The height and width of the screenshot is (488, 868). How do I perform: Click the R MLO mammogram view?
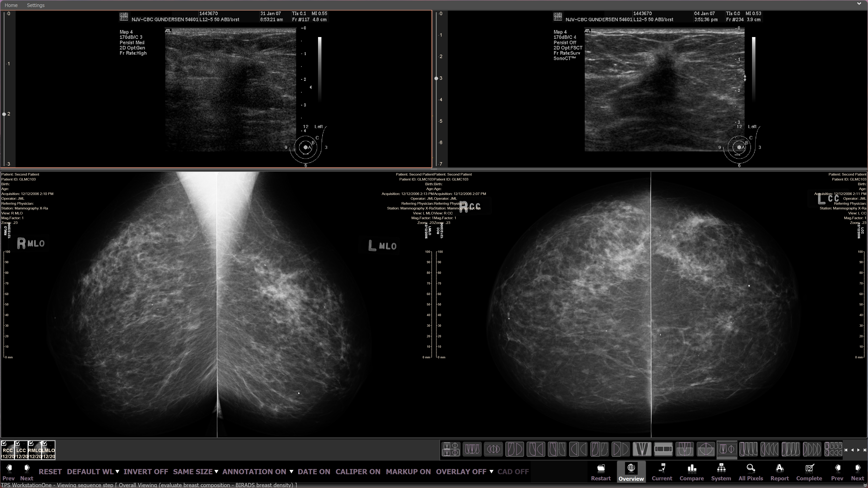tap(109, 305)
